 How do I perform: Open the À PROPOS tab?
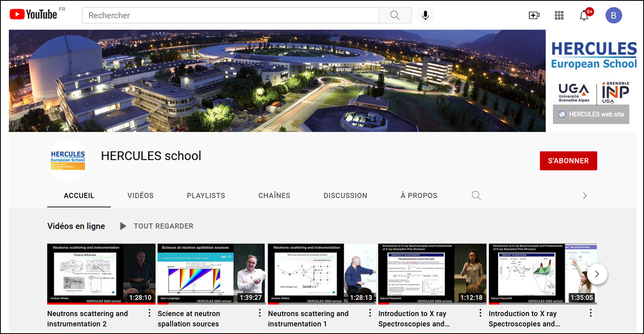419,196
